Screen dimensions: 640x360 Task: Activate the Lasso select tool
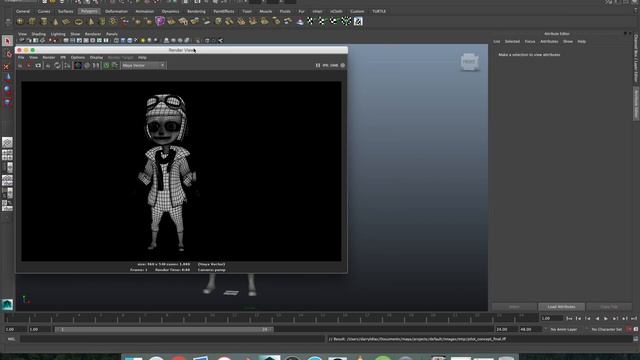(x=7, y=53)
